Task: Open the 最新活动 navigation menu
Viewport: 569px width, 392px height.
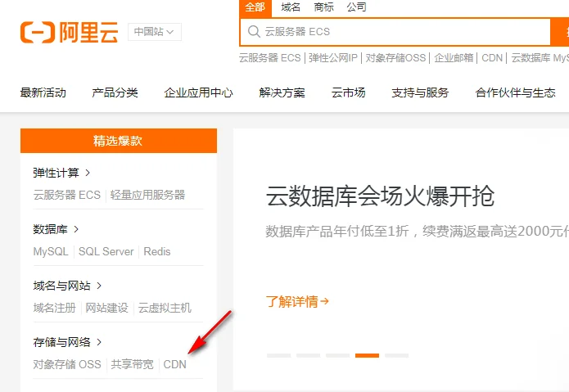Action: coord(43,92)
